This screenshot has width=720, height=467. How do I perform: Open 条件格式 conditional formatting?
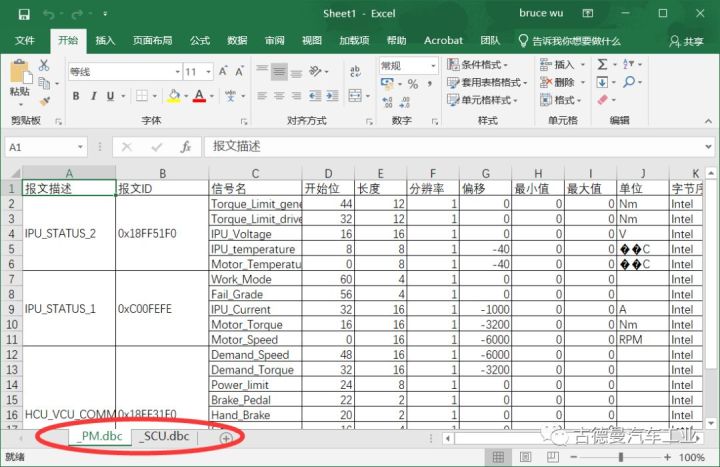[478, 65]
